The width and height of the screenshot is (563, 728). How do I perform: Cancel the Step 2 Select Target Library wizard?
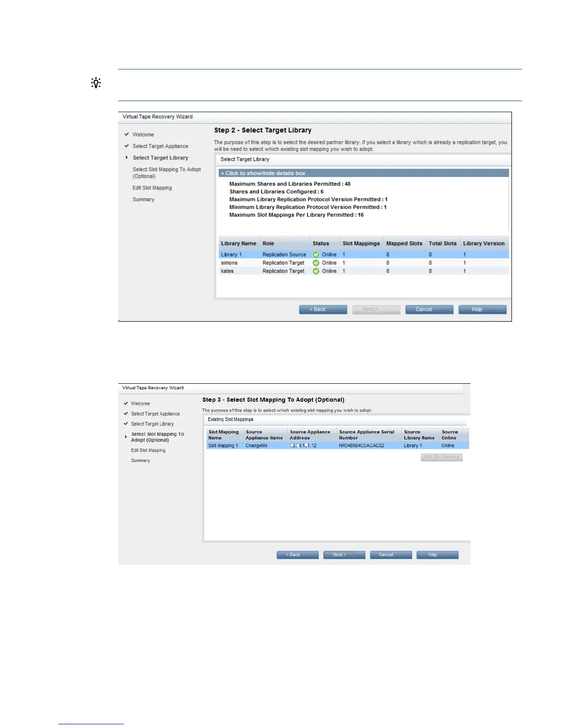[x=429, y=309]
